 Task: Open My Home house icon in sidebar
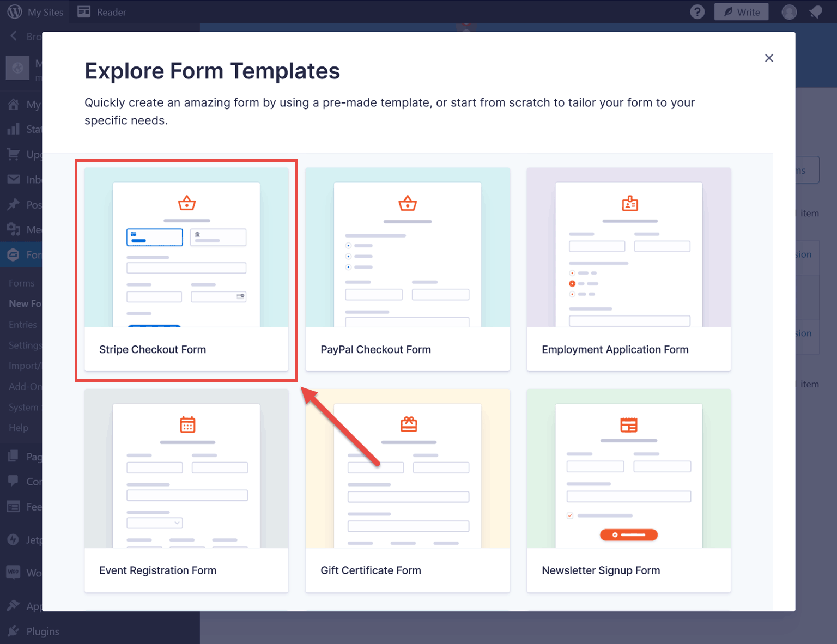click(x=14, y=104)
